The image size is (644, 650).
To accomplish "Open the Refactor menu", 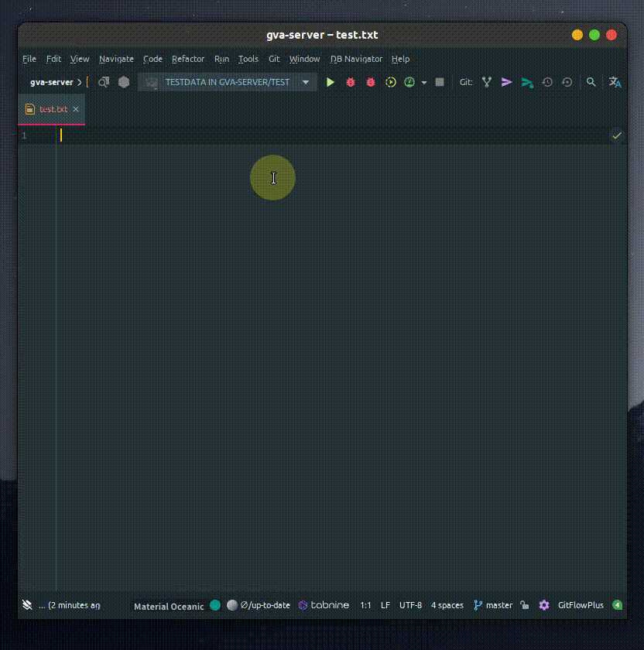I will tap(188, 59).
